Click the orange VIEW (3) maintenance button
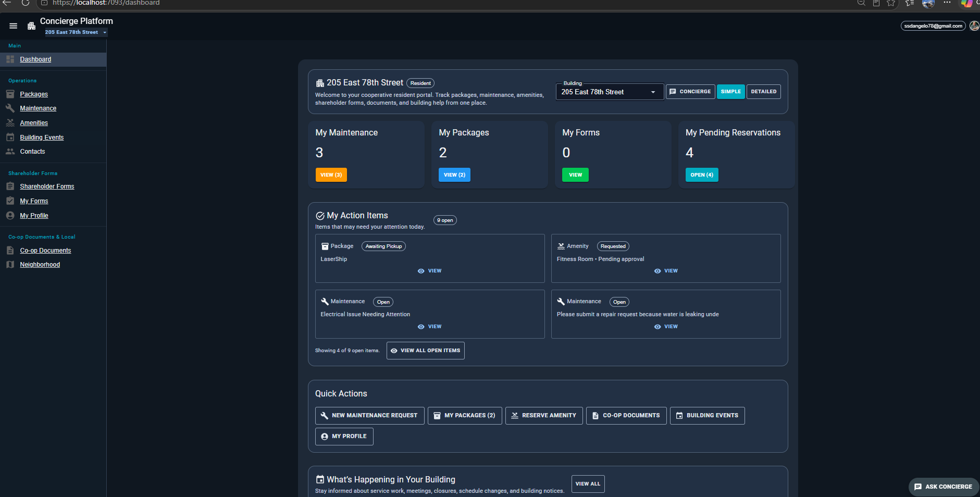The image size is (980, 497). pos(331,175)
